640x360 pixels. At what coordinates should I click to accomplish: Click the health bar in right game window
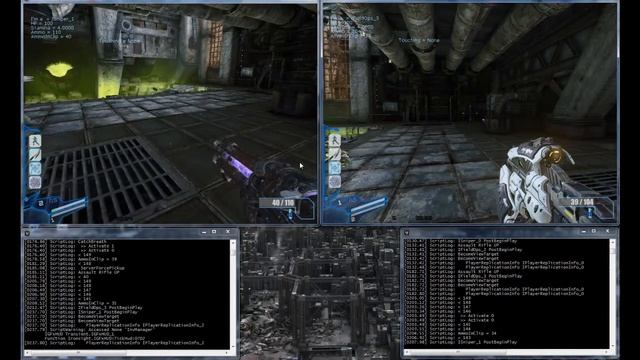368,207
